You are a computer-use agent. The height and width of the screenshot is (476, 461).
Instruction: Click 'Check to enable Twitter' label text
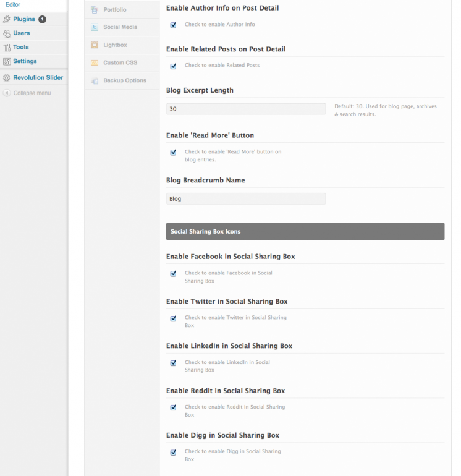click(x=235, y=321)
